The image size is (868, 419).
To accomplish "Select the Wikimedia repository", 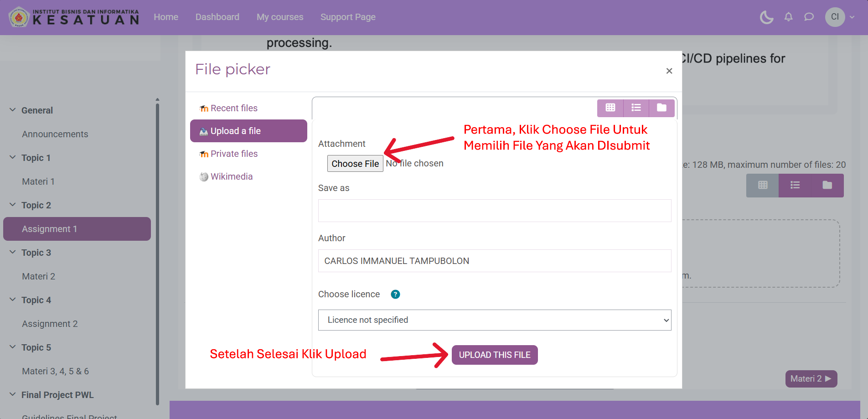I will pyautogui.click(x=231, y=176).
